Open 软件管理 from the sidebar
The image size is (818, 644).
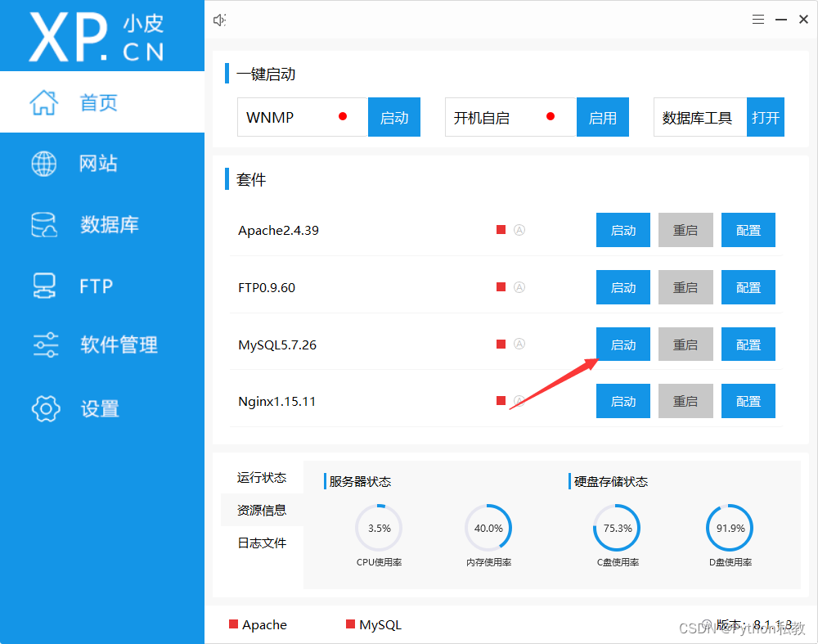coord(107,345)
